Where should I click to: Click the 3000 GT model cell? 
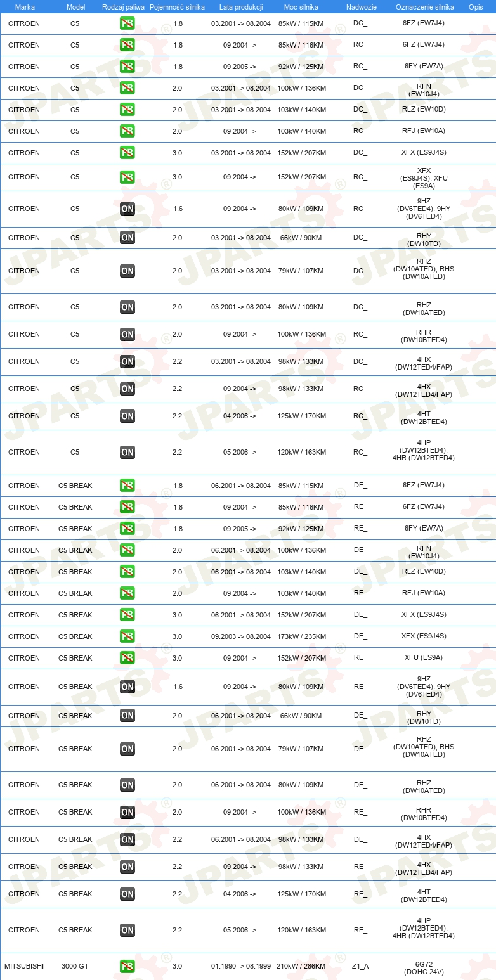[75, 966]
